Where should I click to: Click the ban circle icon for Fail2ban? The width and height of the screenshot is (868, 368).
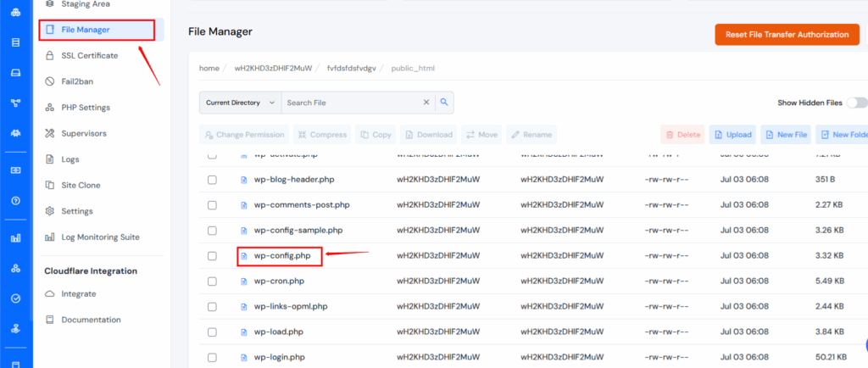point(50,81)
